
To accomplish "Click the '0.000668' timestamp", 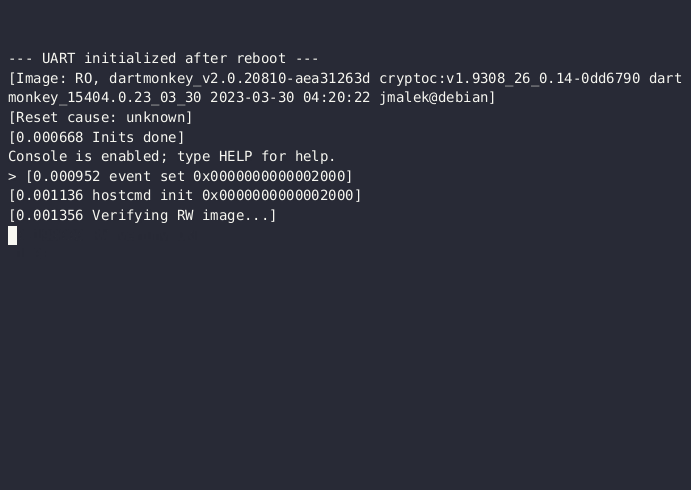I will tap(50, 137).
